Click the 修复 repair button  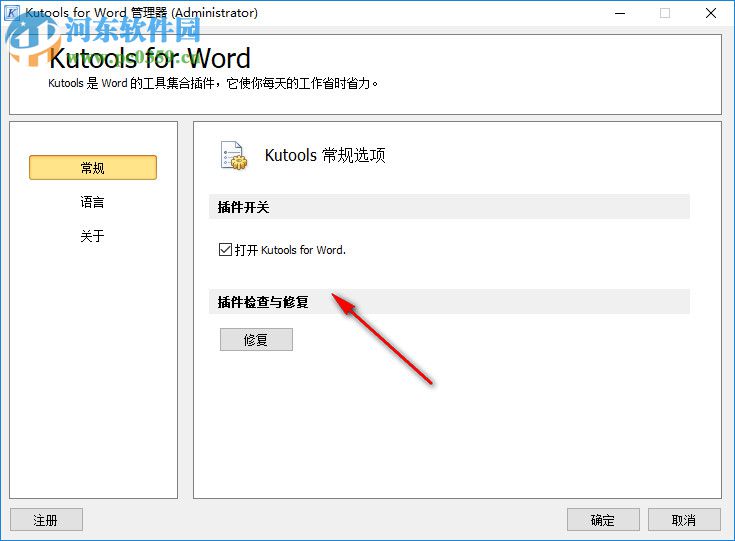[256, 339]
